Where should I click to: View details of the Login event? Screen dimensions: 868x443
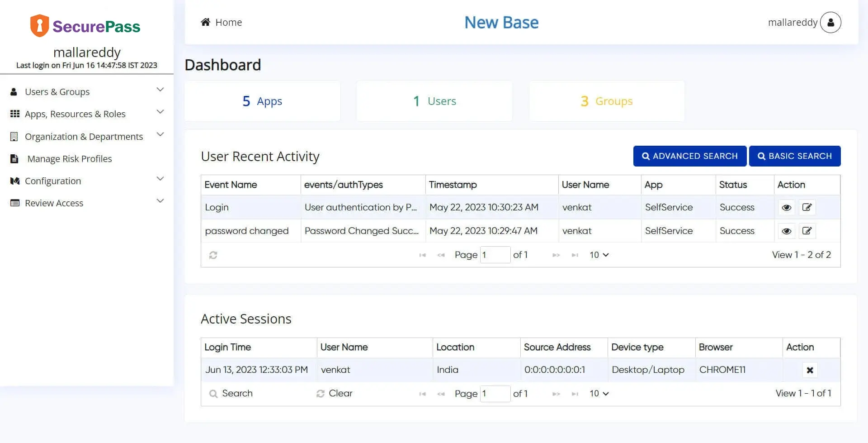click(786, 208)
